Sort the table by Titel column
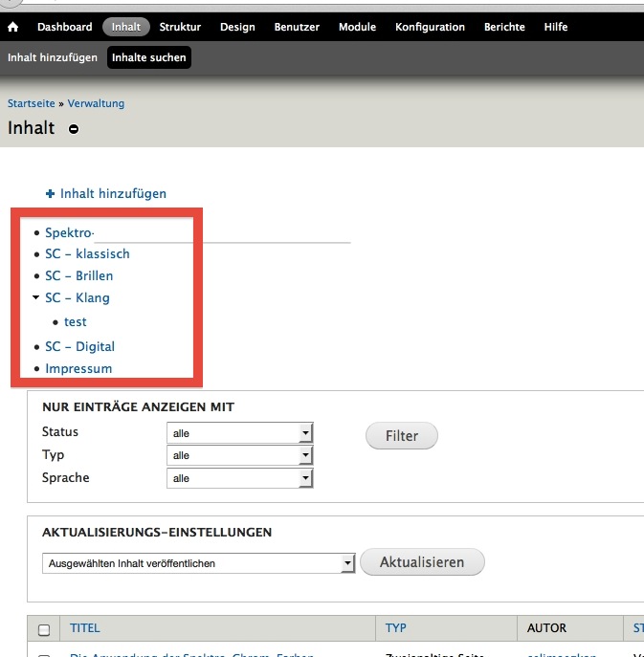 pos(85,628)
